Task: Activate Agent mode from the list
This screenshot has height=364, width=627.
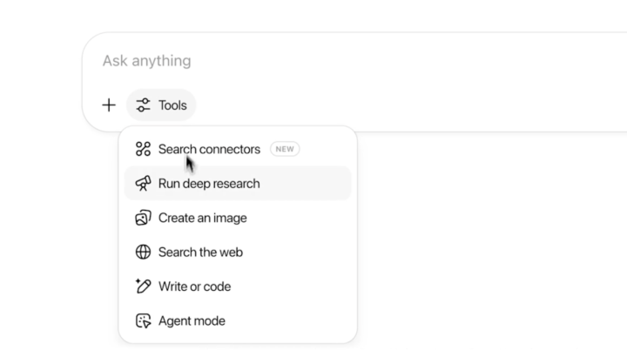Action: tap(238, 320)
